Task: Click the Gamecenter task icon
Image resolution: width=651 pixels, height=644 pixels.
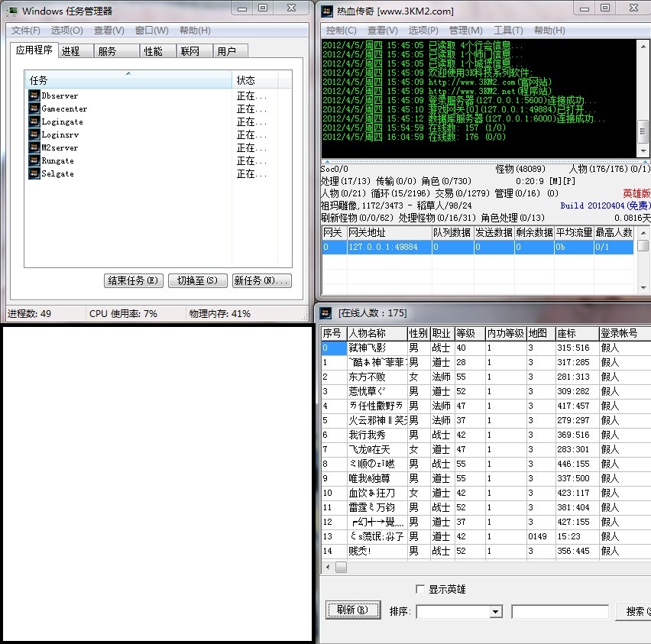Action: coord(34,108)
